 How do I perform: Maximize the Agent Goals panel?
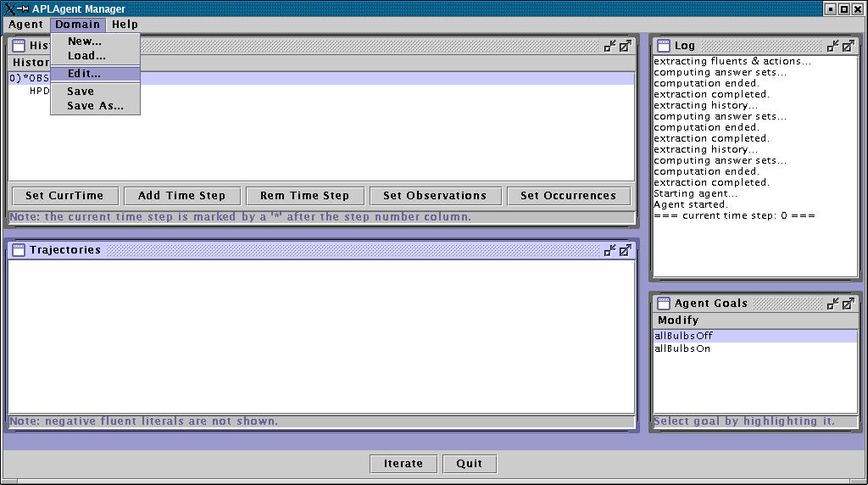849,304
